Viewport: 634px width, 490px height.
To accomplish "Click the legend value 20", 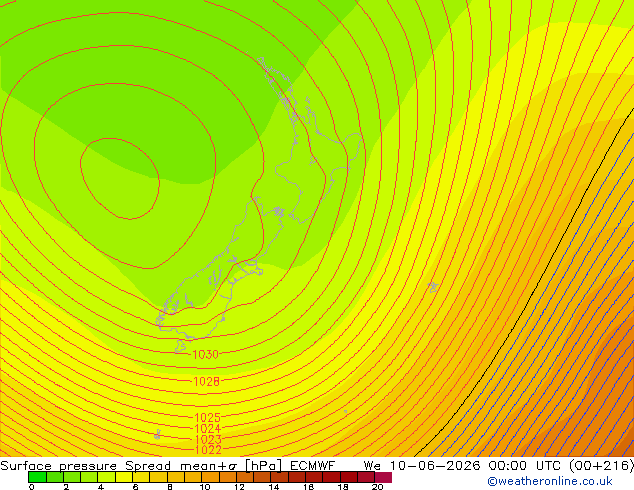I will click(x=378, y=487).
